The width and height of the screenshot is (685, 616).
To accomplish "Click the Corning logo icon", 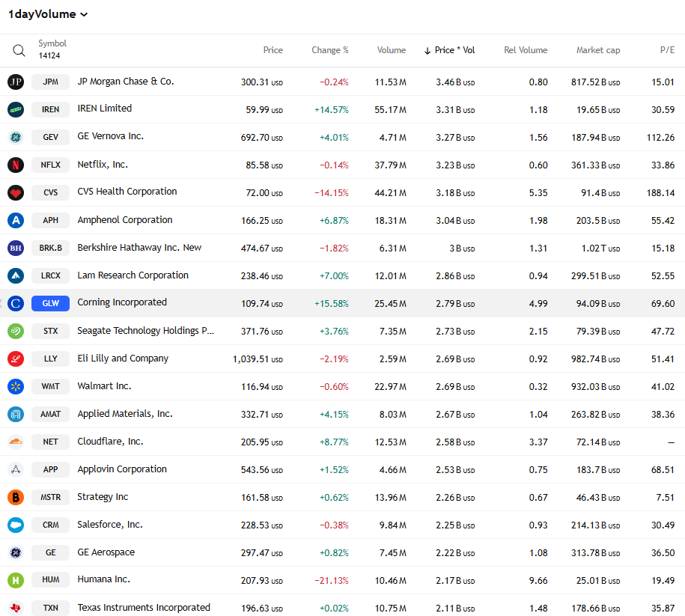I will [16, 303].
